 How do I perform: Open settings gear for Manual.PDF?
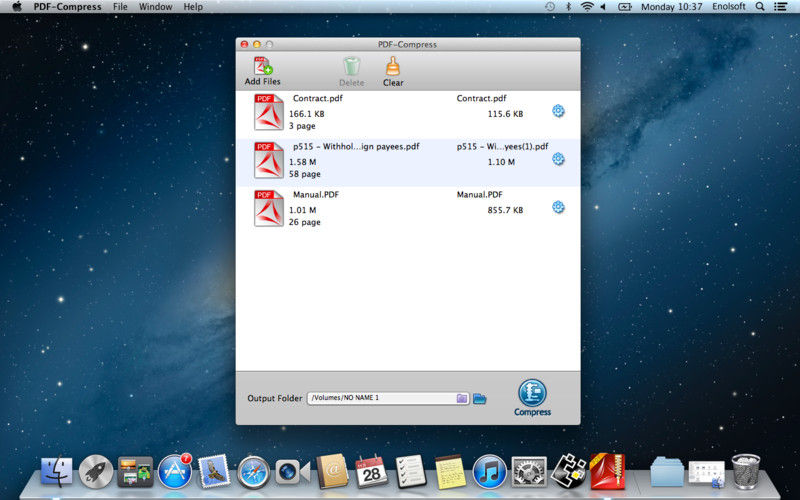[558, 207]
